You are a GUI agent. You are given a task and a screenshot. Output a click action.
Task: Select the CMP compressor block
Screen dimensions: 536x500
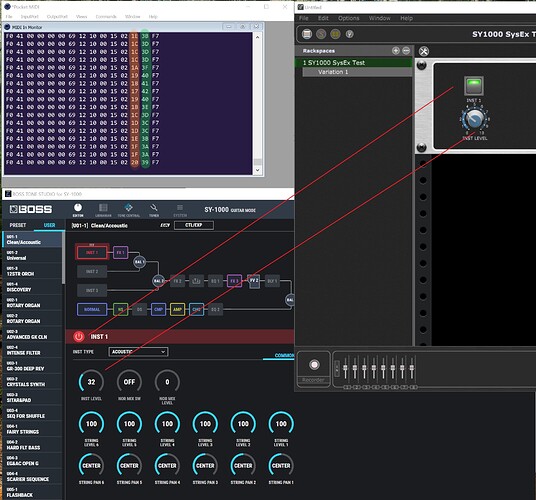pos(158,309)
